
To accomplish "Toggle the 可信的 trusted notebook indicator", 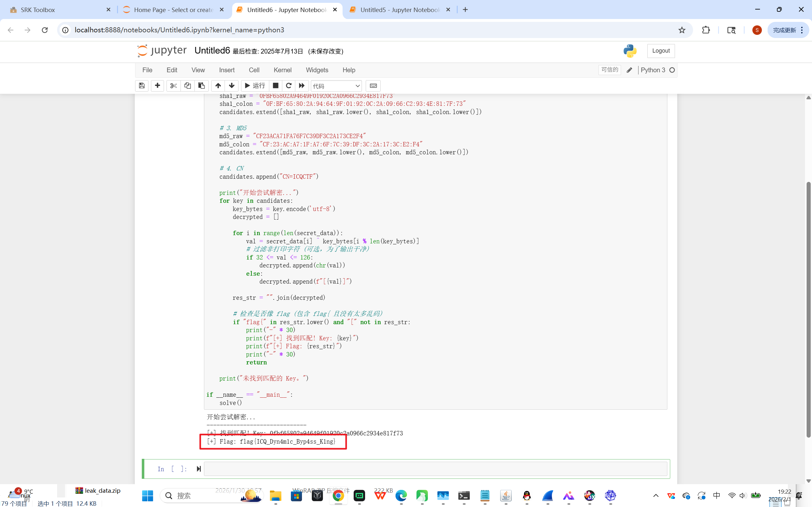I will 609,70.
